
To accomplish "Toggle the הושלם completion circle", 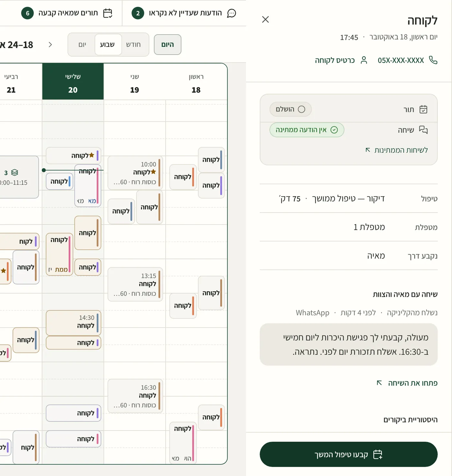I will (301, 109).
